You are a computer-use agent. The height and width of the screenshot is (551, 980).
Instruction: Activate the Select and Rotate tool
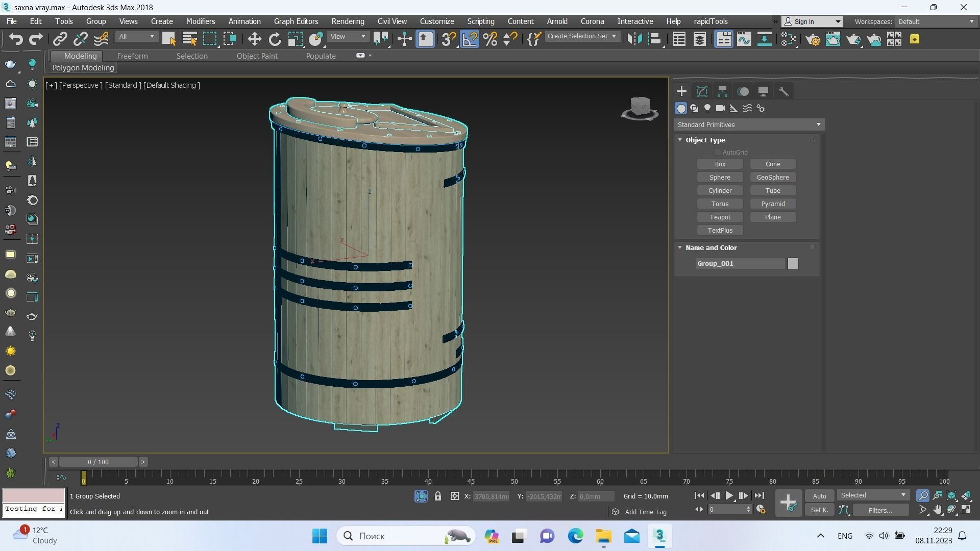(275, 39)
